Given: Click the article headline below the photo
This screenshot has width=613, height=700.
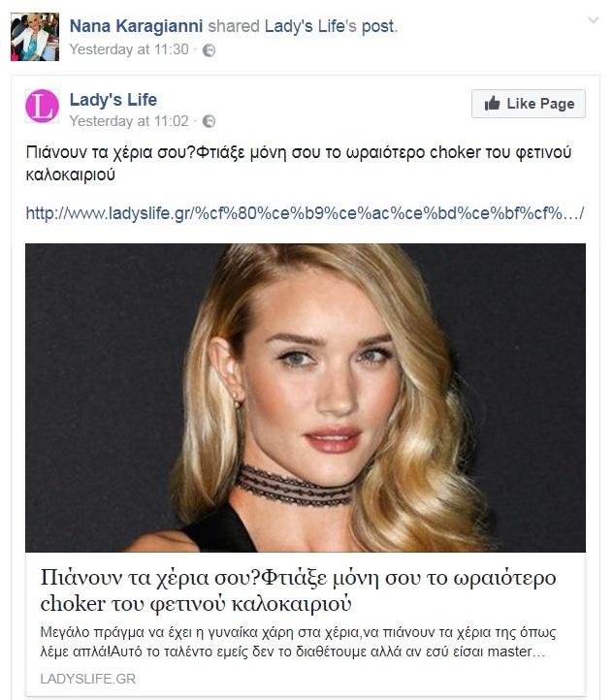Looking at the screenshot, I should (299, 590).
